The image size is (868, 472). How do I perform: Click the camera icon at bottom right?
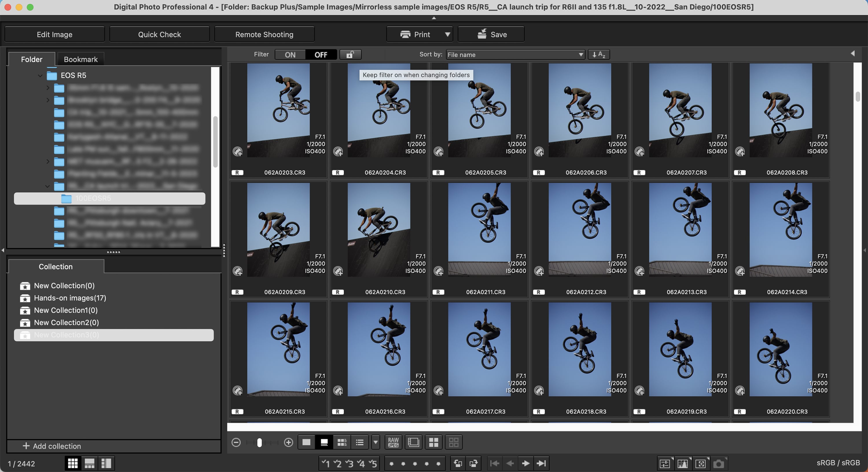tap(720, 463)
